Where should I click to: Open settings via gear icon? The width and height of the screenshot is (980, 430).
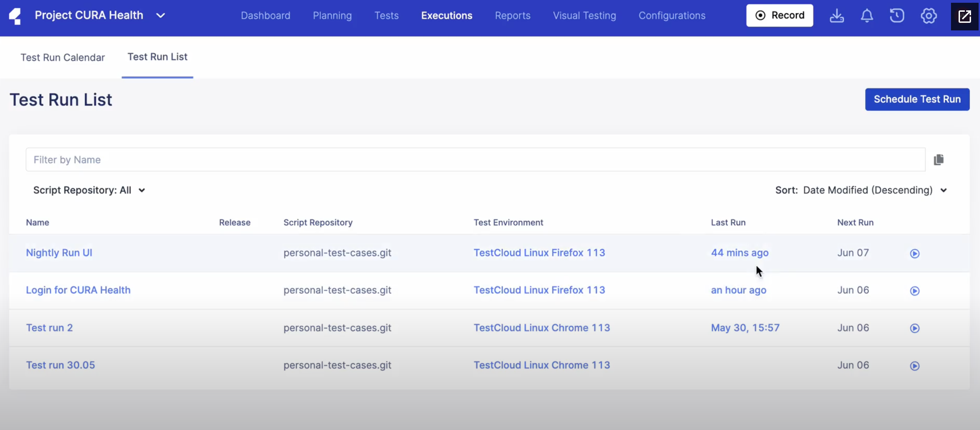[x=928, y=16]
